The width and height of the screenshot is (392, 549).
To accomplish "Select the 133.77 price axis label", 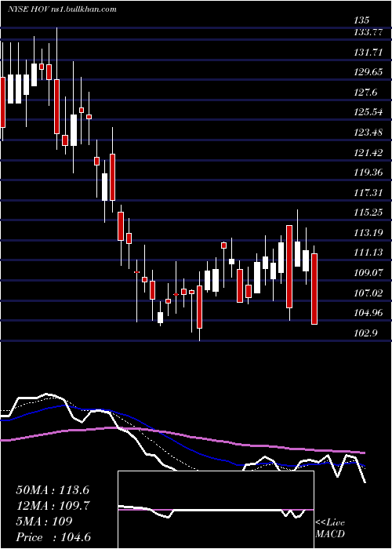I will tap(368, 33).
